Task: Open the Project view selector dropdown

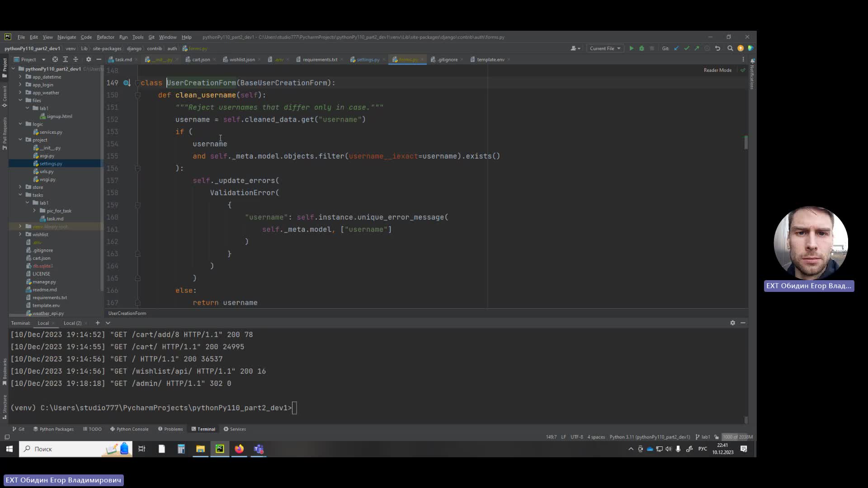Action: click(30, 59)
